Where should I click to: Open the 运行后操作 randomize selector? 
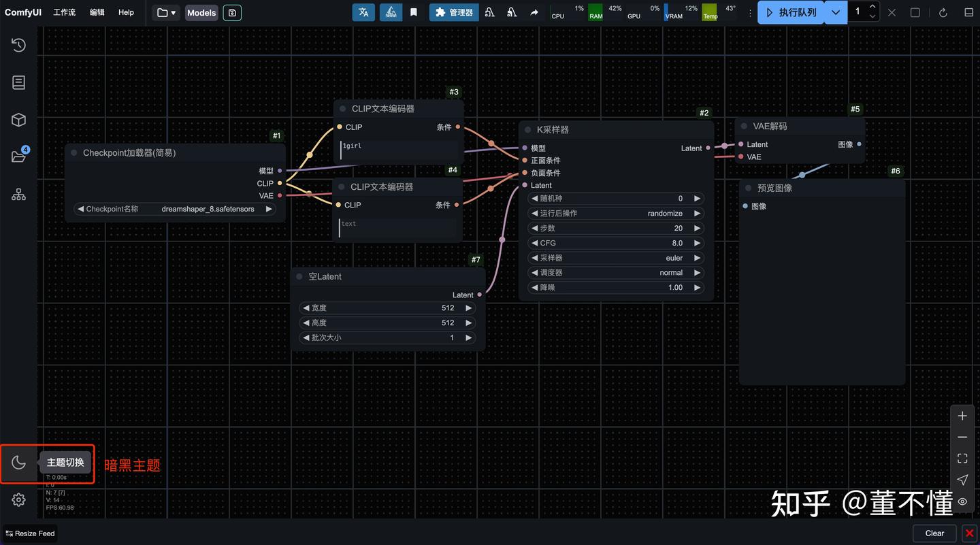pos(616,213)
